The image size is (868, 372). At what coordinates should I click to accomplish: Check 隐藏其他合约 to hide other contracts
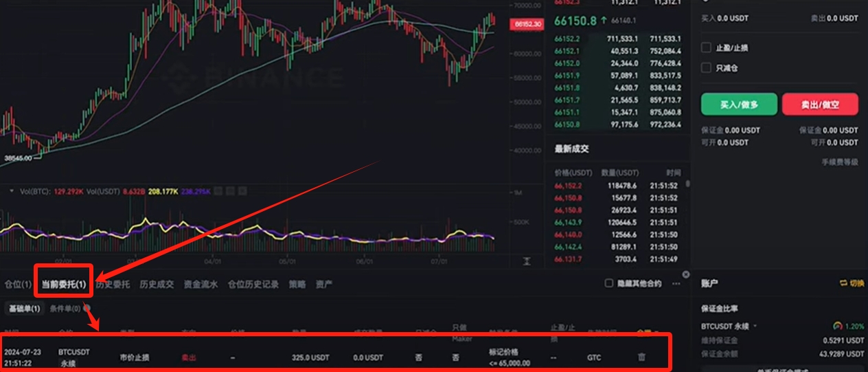point(608,283)
